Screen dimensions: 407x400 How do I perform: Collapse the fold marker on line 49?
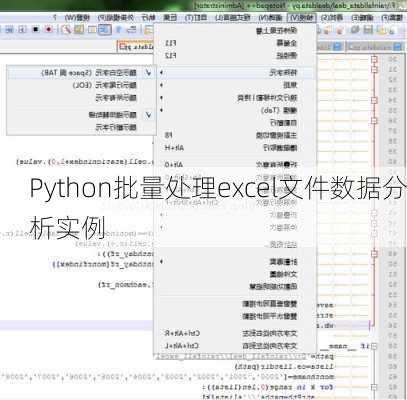pos(374,253)
